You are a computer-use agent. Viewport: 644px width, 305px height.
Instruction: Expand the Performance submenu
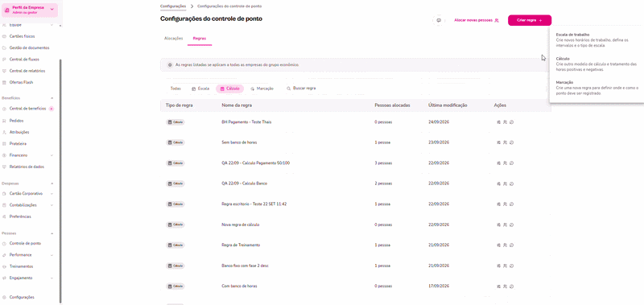tap(52, 255)
